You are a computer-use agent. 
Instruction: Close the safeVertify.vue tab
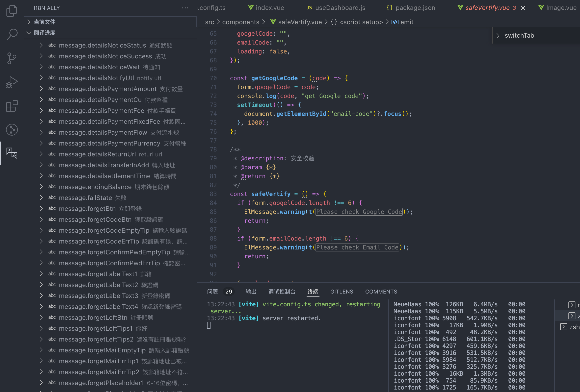pyautogui.click(x=523, y=8)
